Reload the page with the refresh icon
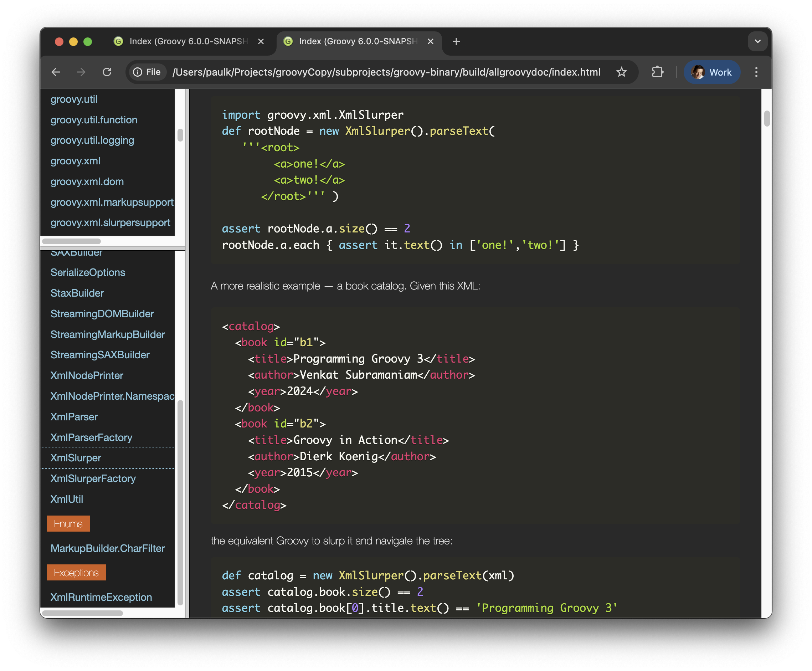This screenshot has width=812, height=671. (107, 72)
